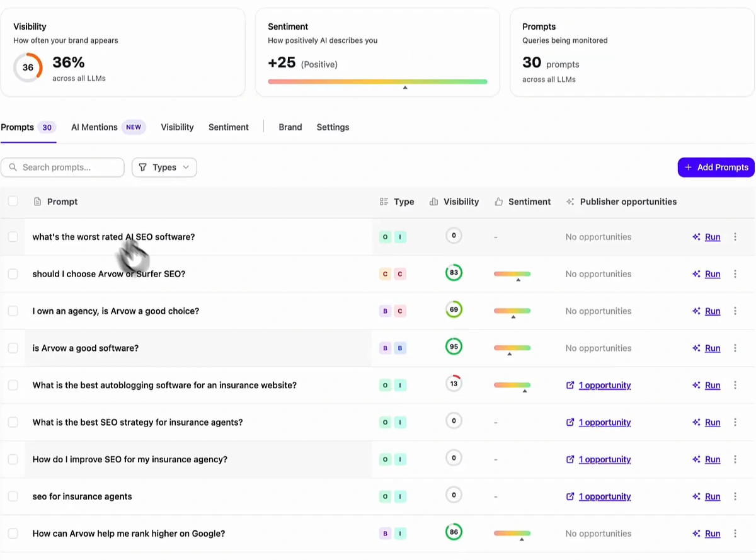Click the O type badge on worst rated row

coord(385,237)
